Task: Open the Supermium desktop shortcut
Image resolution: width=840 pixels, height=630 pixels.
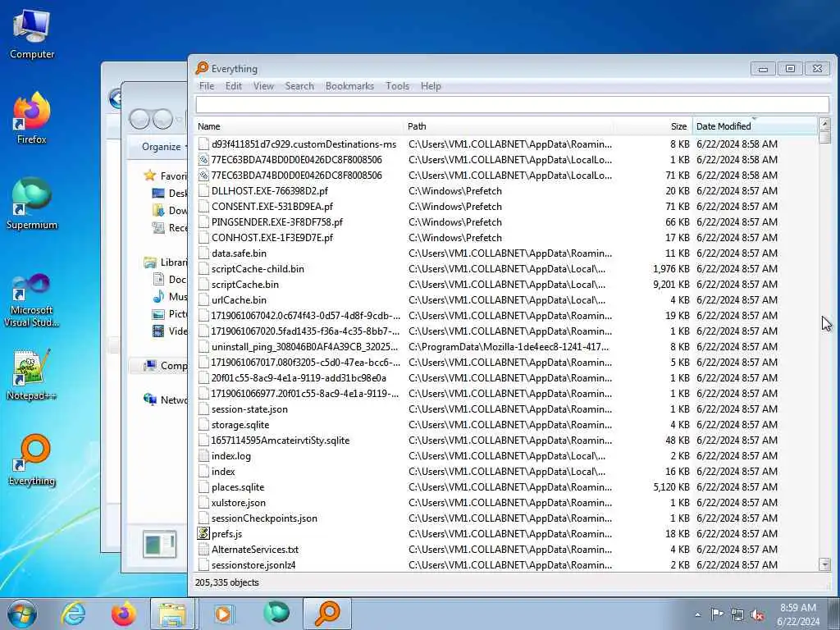Action: tap(32, 203)
